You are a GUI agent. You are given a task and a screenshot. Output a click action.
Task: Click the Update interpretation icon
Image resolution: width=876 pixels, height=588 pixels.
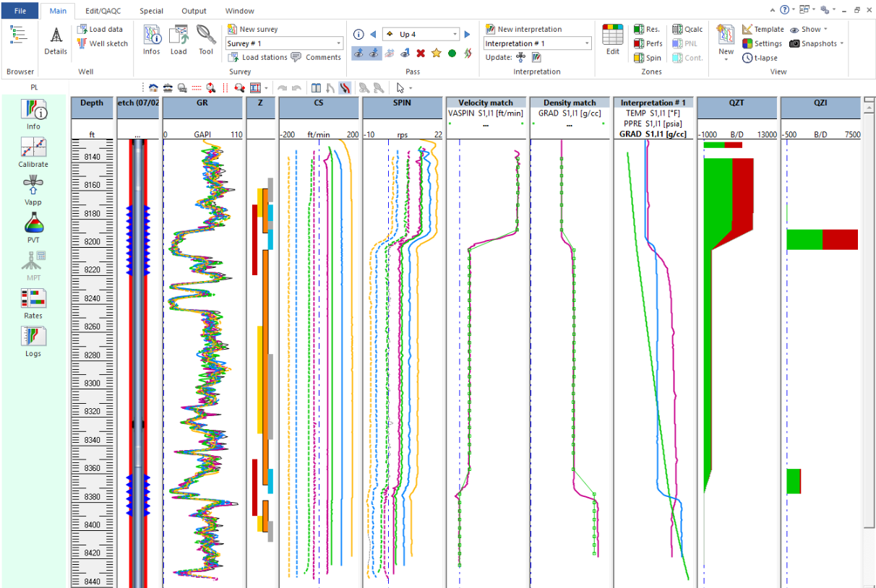(536, 57)
